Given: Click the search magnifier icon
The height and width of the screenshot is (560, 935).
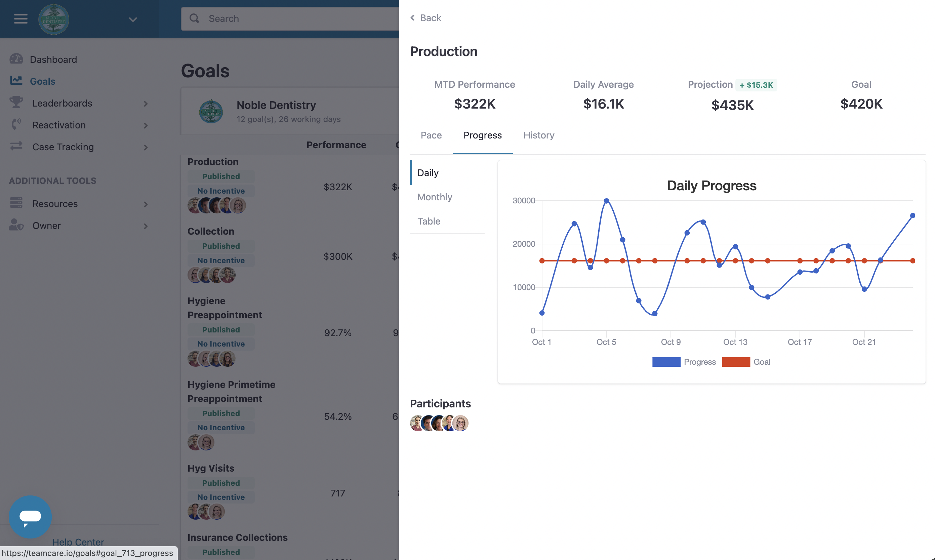Looking at the screenshot, I should [x=194, y=18].
